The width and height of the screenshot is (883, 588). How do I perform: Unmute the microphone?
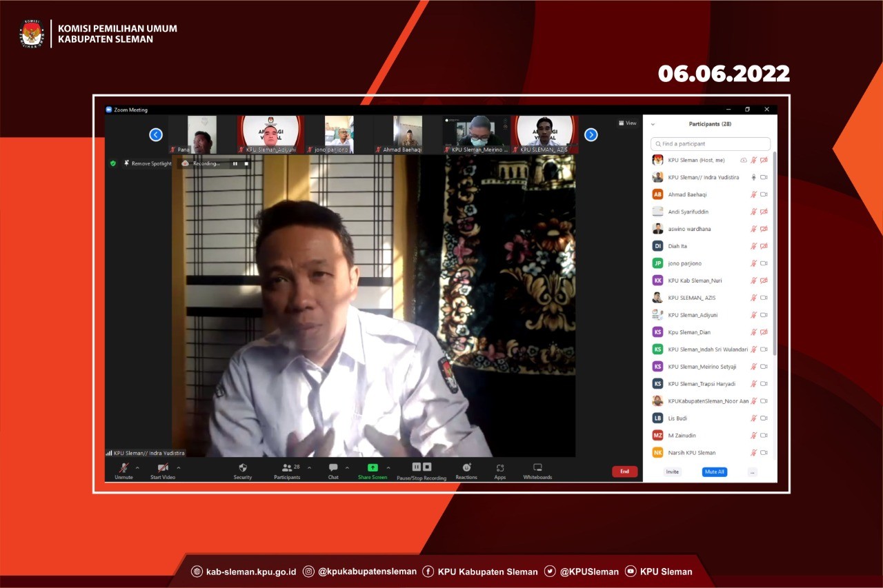tap(123, 468)
